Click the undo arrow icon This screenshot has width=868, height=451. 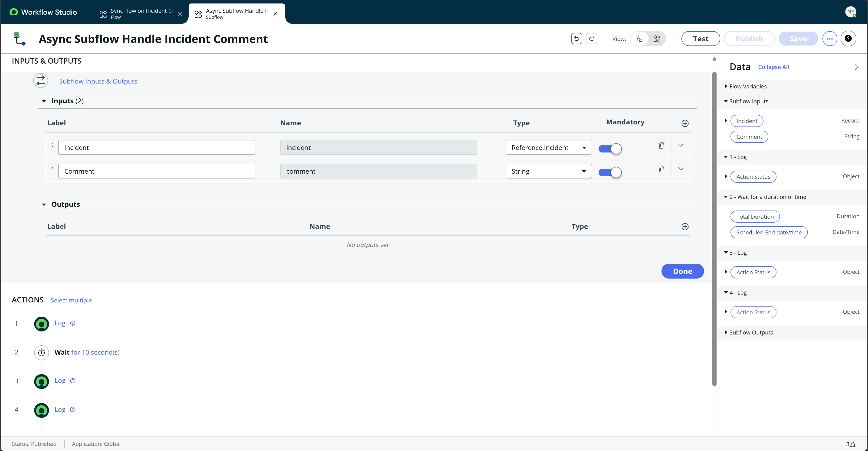point(576,39)
